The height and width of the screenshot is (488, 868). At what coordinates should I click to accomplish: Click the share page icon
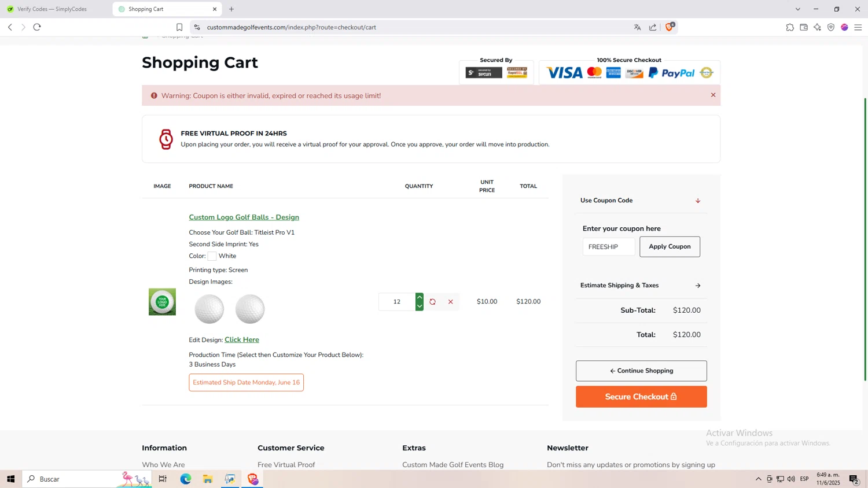653,27
